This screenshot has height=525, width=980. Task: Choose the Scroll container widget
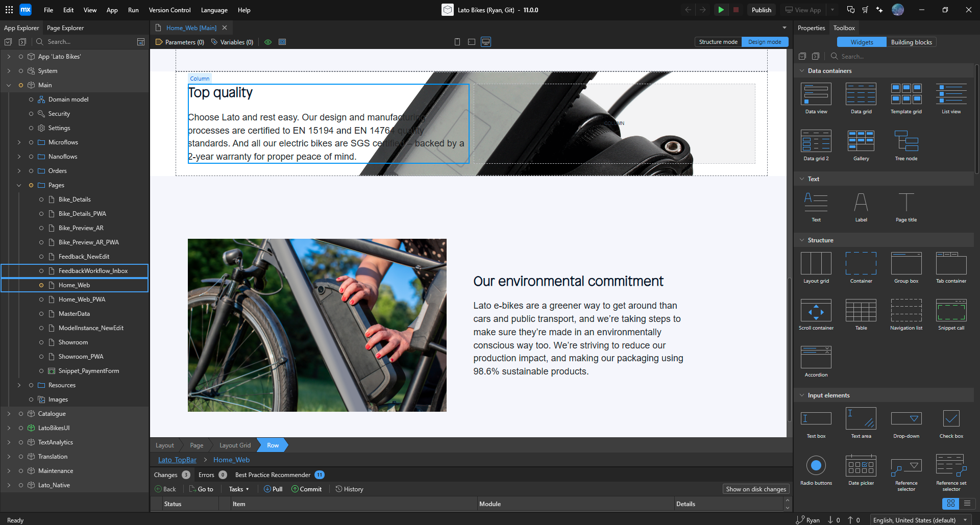[816, 311]
